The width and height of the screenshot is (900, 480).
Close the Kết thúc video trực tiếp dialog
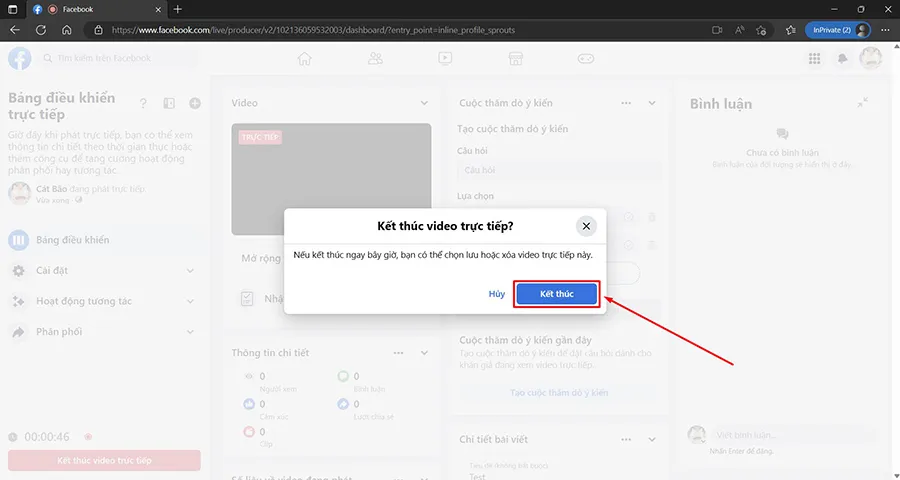[586, 226]
